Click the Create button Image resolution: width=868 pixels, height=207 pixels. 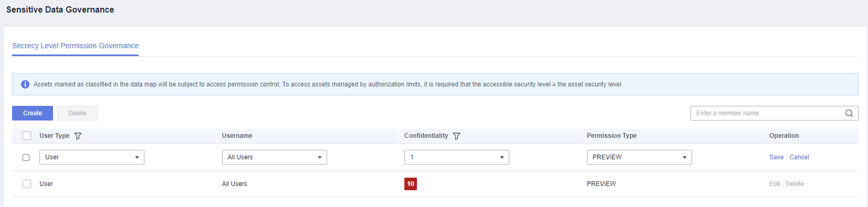33,113
